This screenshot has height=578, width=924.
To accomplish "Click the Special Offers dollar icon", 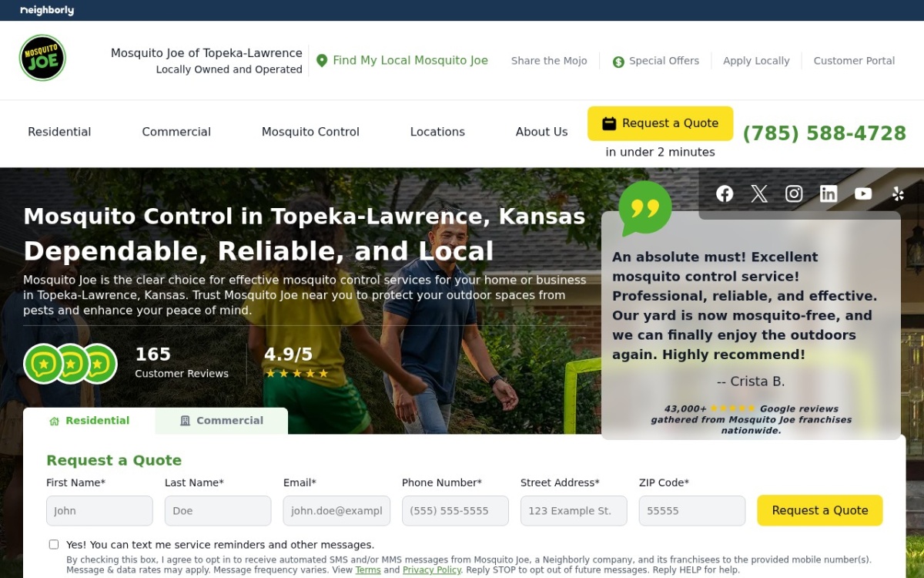I will tap(618, 62).
